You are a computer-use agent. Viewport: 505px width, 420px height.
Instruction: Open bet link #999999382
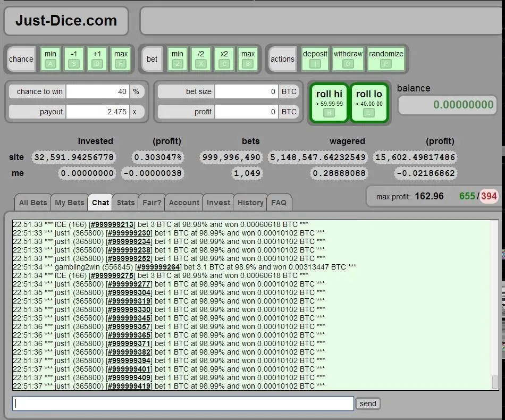(129, 352)
